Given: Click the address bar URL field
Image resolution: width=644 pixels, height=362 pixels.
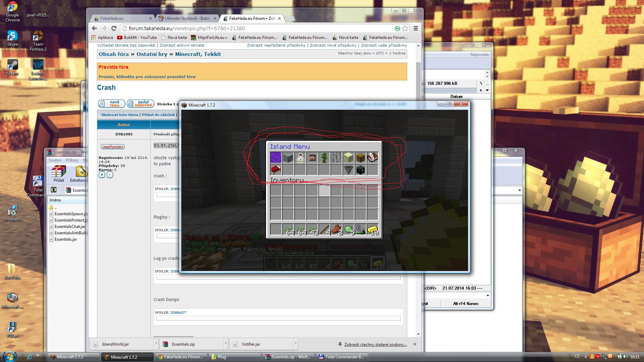Looking at the screenshot, I should tap(258, 28).
